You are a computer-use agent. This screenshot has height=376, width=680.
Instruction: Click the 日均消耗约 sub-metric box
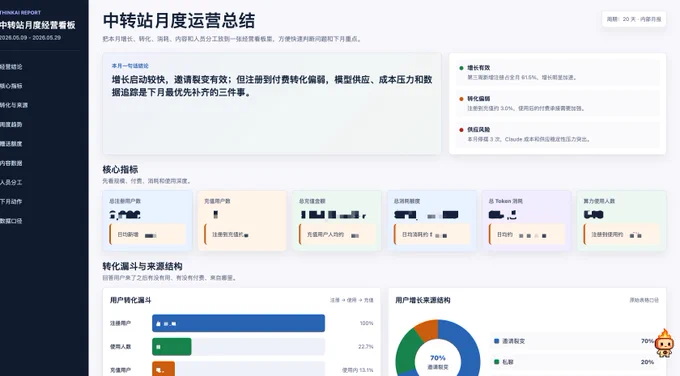tap(432, 235)
